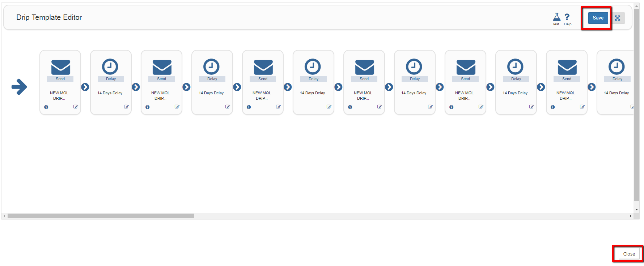Click connector arrow after sixth Send step
644x266 pixels.
(x=592, y=87)
